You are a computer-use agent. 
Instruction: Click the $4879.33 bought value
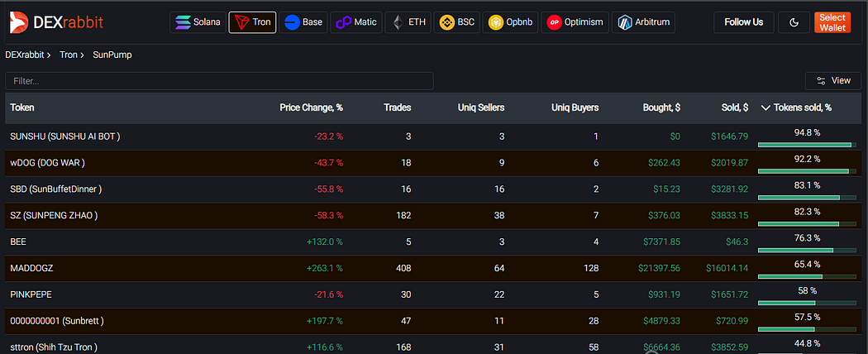(x=662, y=321)
